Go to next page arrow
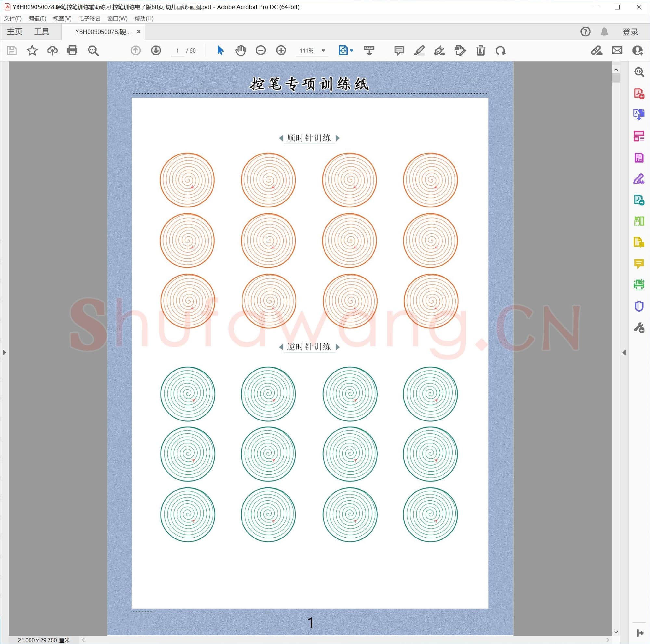Image resolution: width=650 pixels, height=644 pixels. tap(156, 50)
